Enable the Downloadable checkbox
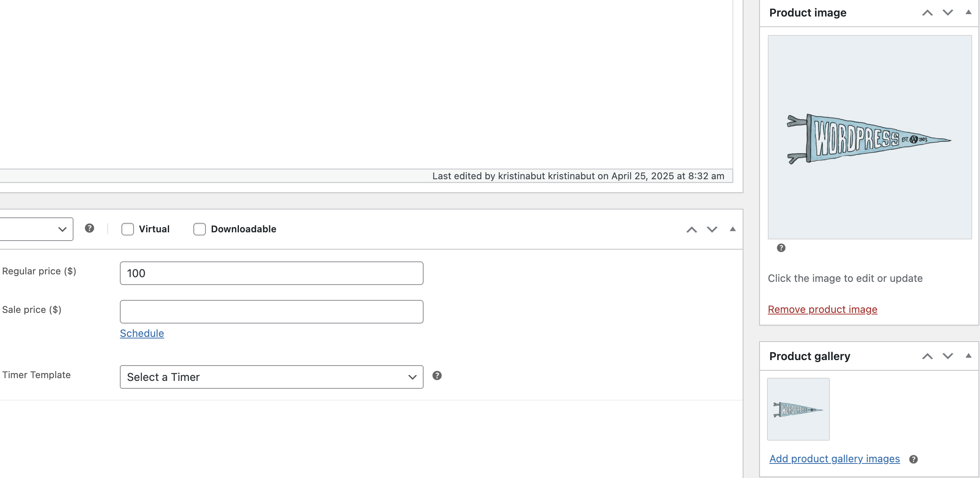The image size is (980, 478). (x=200, y=229)
